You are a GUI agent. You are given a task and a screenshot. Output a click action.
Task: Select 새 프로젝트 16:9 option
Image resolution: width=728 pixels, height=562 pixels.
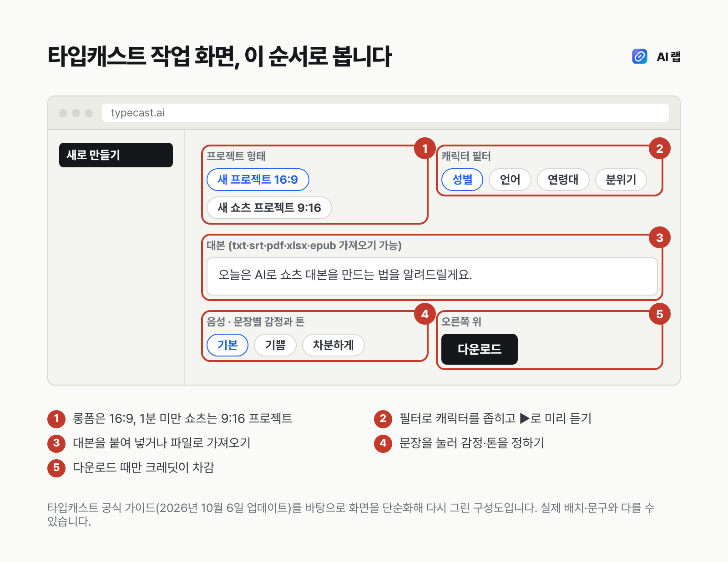point(258,180)
